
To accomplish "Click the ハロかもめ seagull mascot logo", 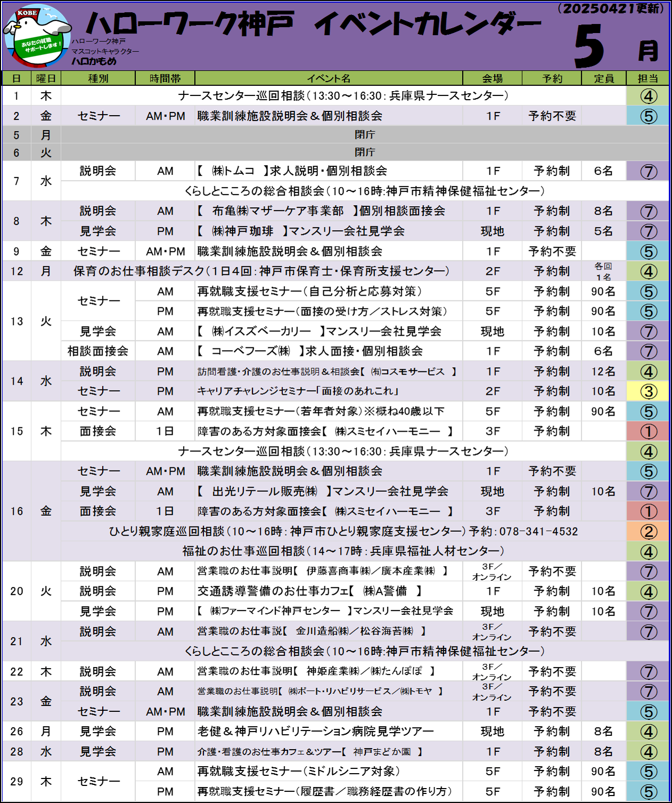I will 37,35.
